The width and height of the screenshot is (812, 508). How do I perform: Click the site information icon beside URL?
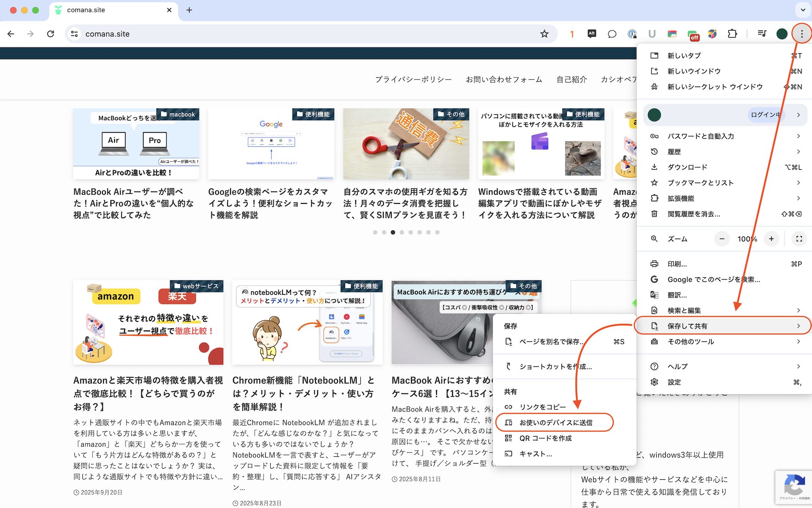click(74, 34)
